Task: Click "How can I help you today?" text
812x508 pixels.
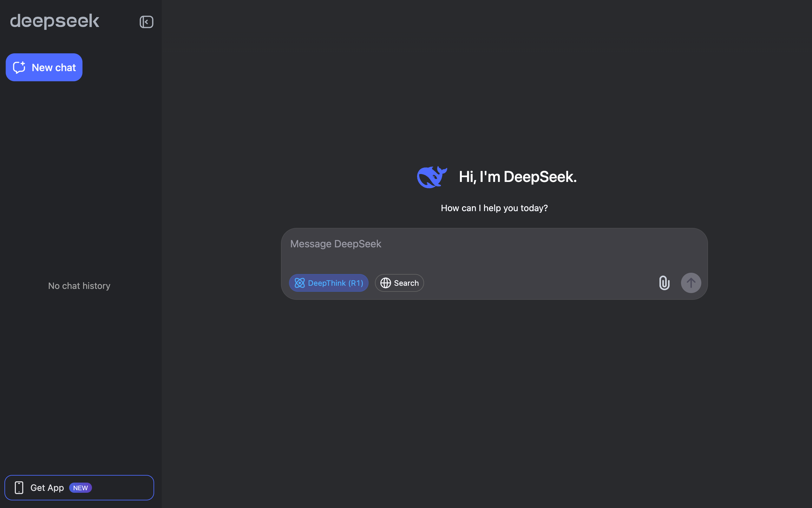Action: pyautogui.click(x=494, y=208)
